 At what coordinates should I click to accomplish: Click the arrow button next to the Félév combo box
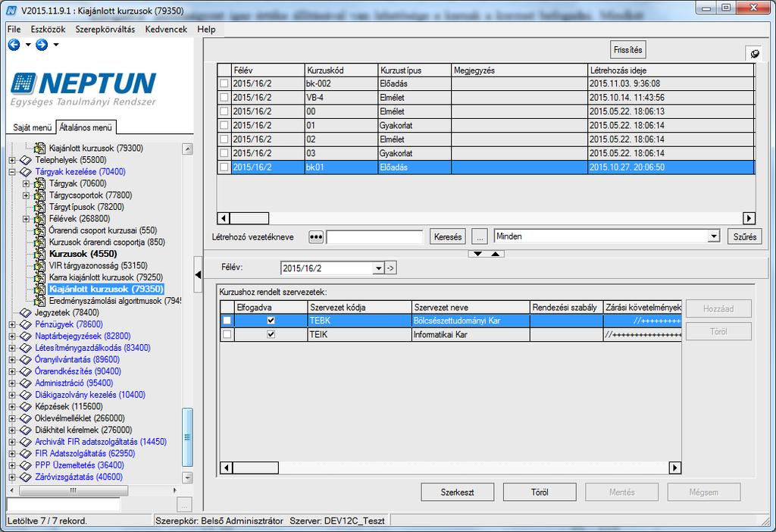coord(390,268)
